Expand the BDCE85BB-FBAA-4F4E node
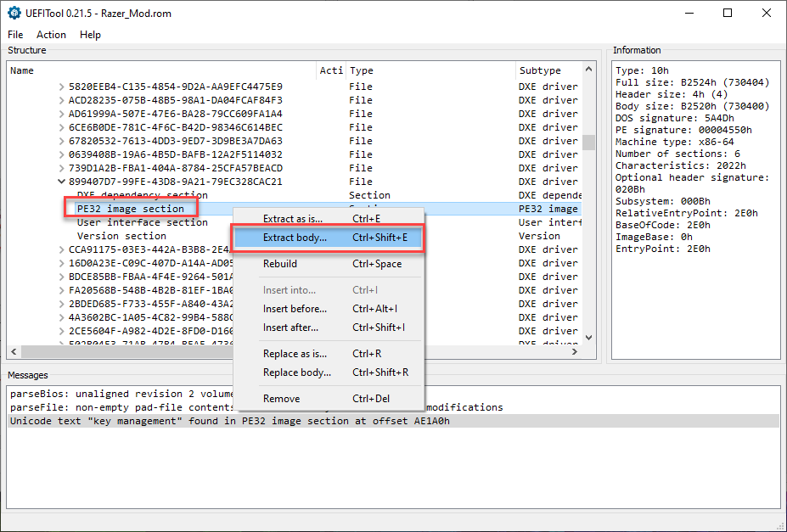Viewport: 787px width, 532px height. coord(61,277)
